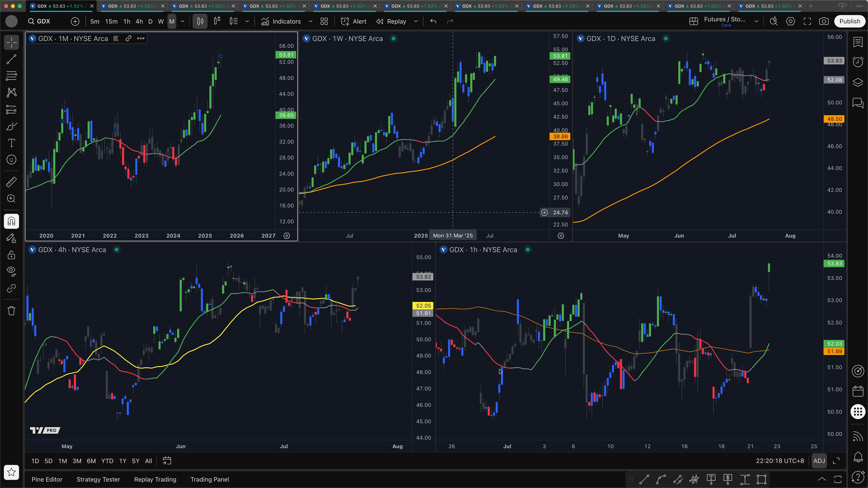Set date range to YTD
Image resolution: width=868 pixels, height=488 pixels.
coord(107,461)
